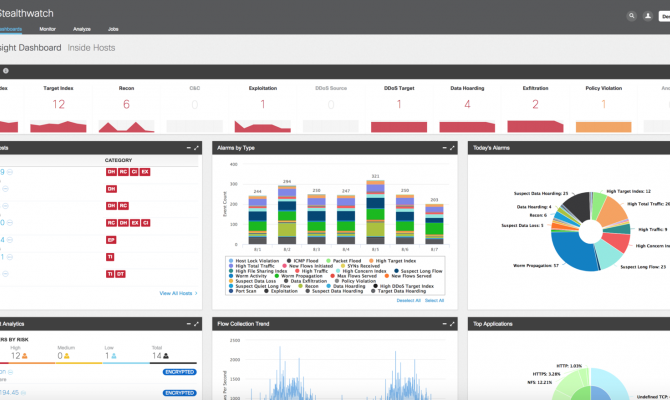670x400 pixels.
Task: Maximize the Flow Collection Trend panel
Action: 452,324
